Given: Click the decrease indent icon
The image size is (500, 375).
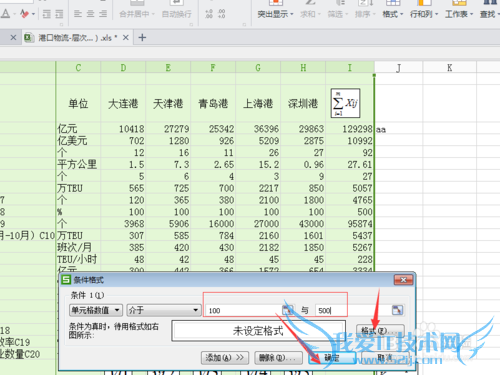Looking at the screenshot, I should [47, 14].
